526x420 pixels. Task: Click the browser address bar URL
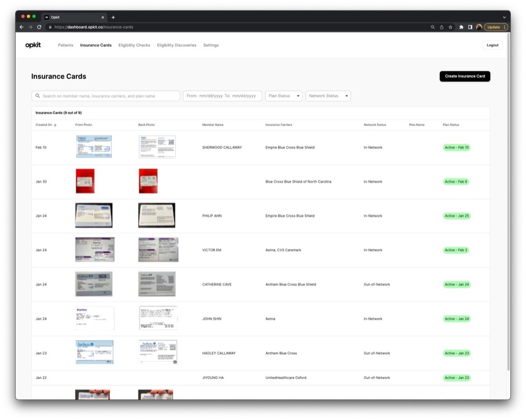[94, 27]
